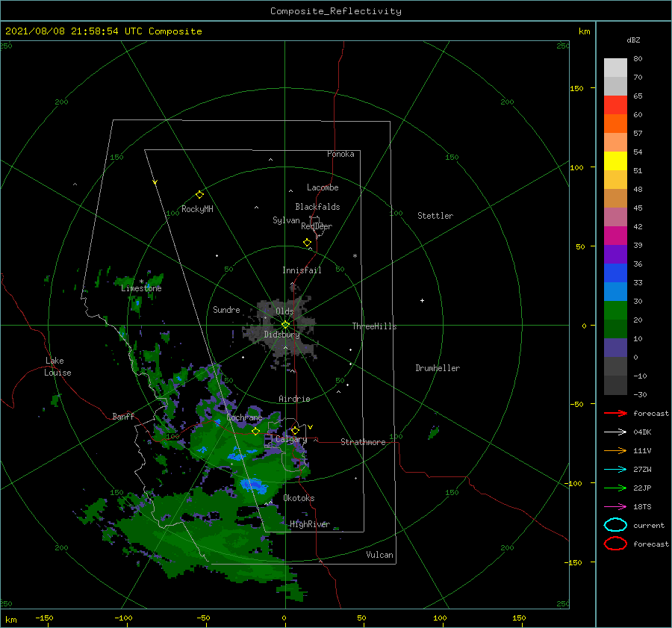This screenshot has height=628, width=672.
Task: Click the Blackfalds city label
Action: 317,207
